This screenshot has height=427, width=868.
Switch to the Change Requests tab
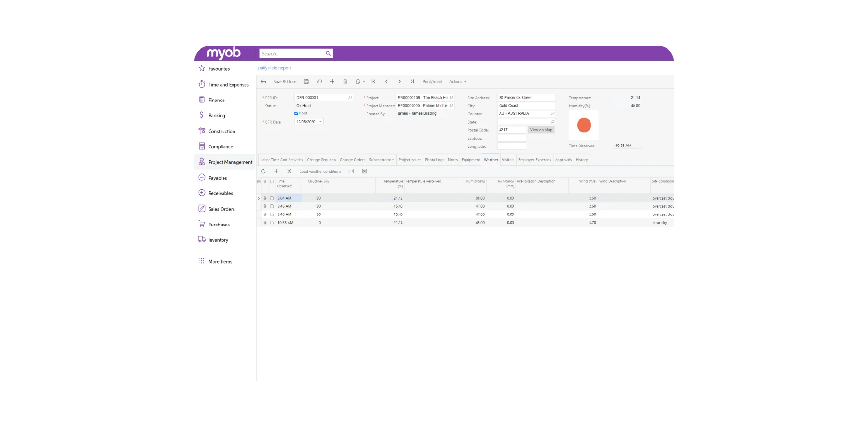coord(322,160)
